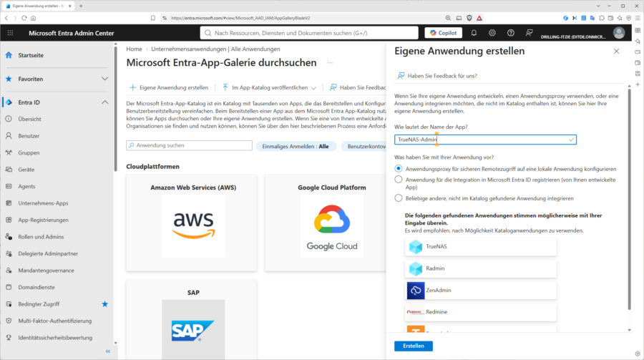The width and height of the screenshot is (644, 360).
Task: Choose the suggested ZenAdmin app
Action: [481, 290]
